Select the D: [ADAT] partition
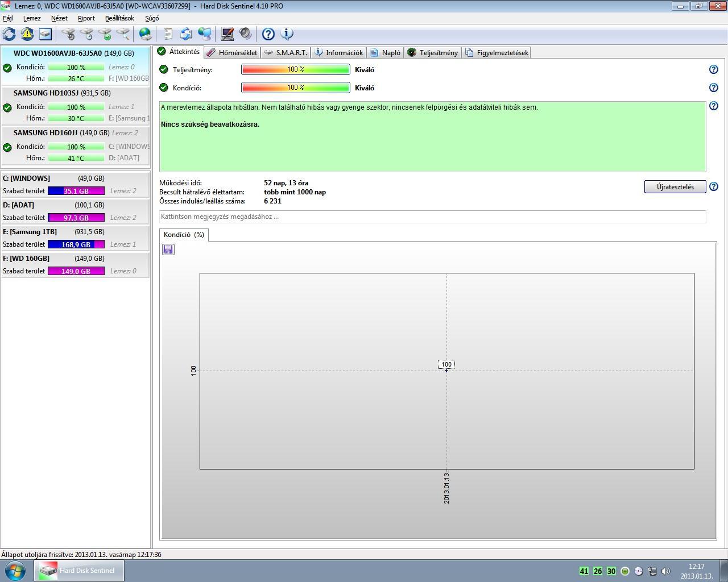 [75, 211]
